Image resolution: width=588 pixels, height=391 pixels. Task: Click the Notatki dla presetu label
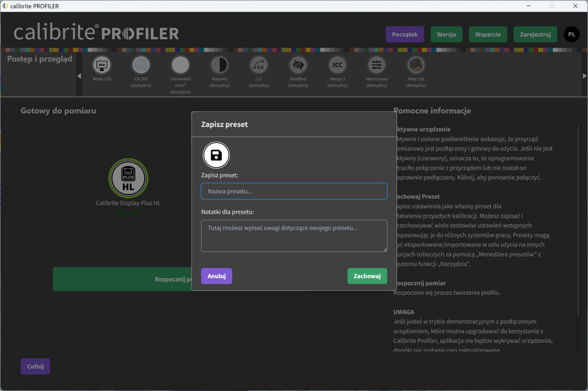coord(227,212)
